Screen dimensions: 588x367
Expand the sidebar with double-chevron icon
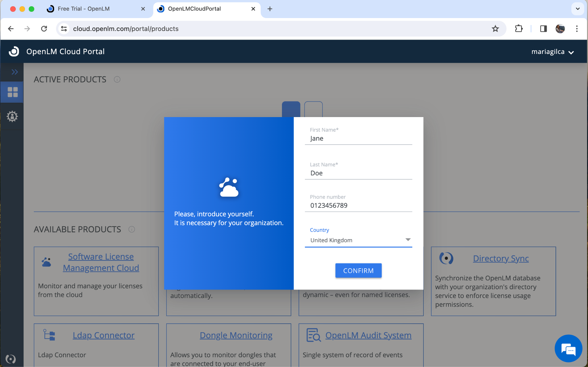point(14,72)
